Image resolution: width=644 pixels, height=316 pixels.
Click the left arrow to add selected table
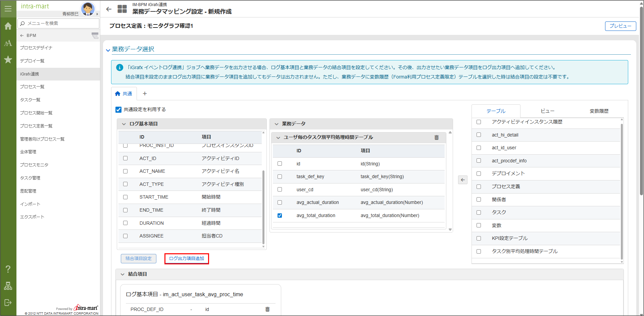click(x=462, y=180)
